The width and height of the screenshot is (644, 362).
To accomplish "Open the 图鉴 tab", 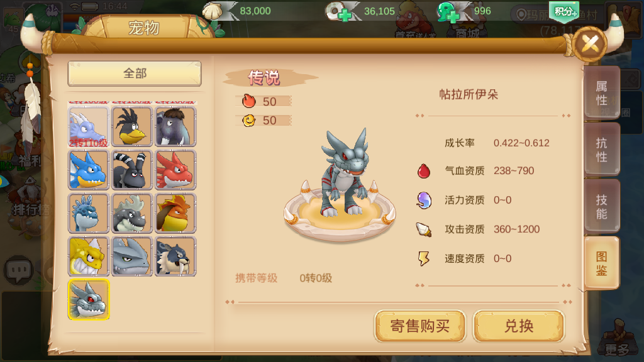I will [x=602, y=263].
